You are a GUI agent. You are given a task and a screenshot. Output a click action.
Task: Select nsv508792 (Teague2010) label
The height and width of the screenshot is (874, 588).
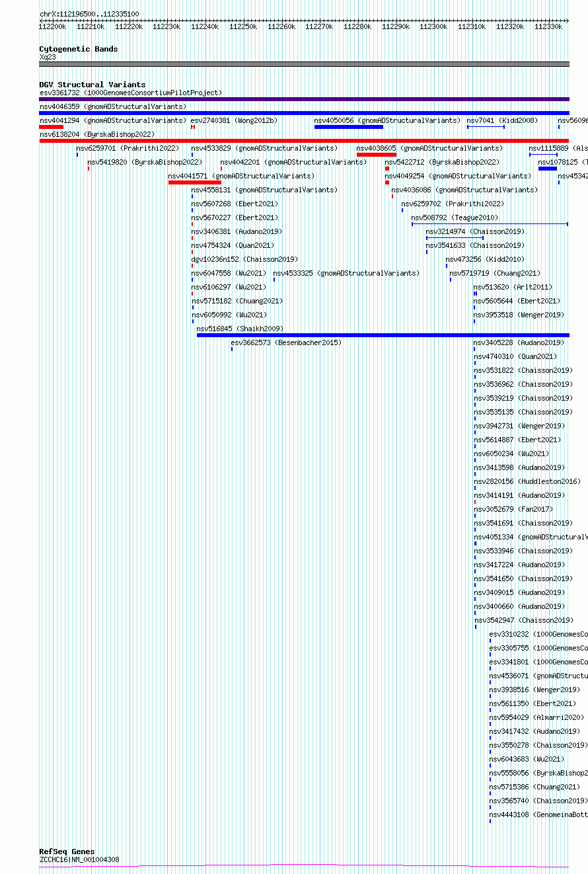click(x=455, y=218)
